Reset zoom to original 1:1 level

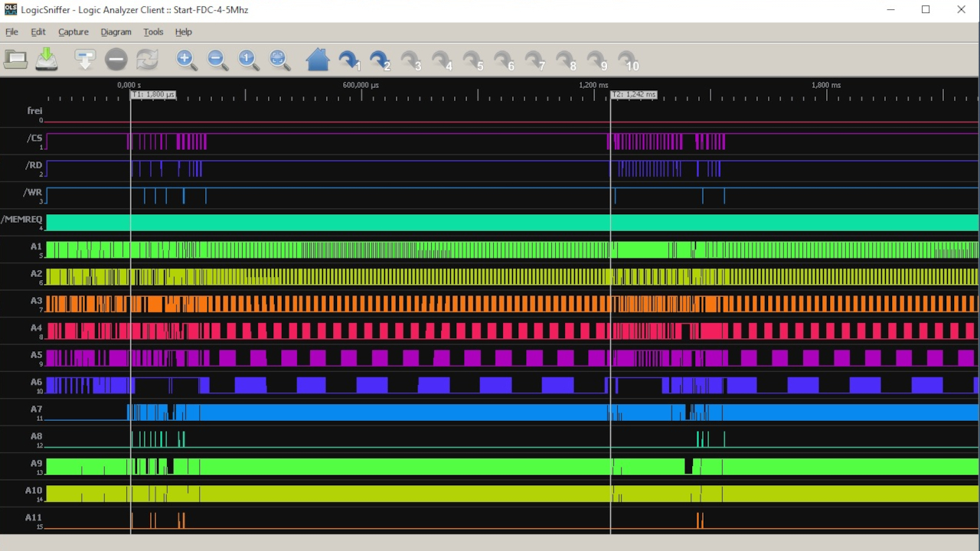pyautogui.click(x=248, y=60)
